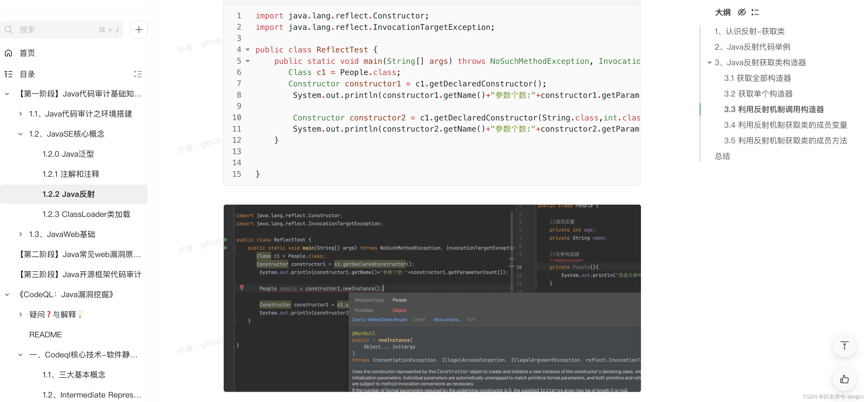Jump to outline 3.1 获取全部构造器
Viewport: 868px width, 402px height.
click(x=758, y=78)
